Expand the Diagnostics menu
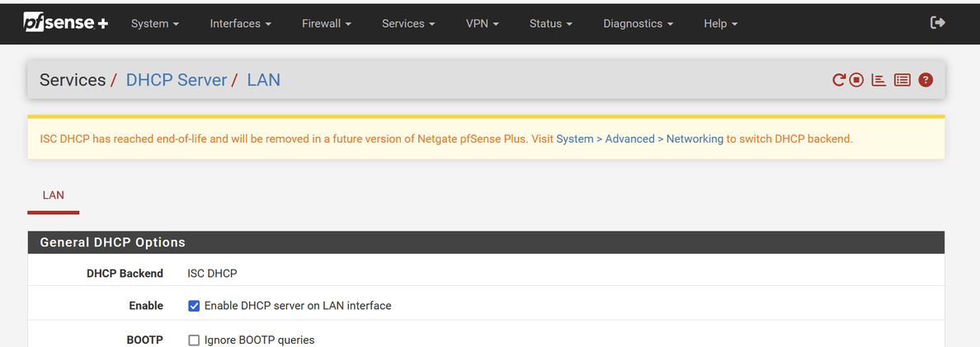This screenshot has height=347, width=980. [x=638, y=24]
